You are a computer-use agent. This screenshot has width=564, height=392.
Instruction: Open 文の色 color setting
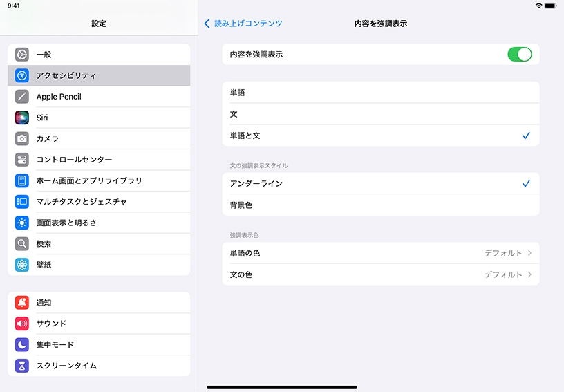380,274
